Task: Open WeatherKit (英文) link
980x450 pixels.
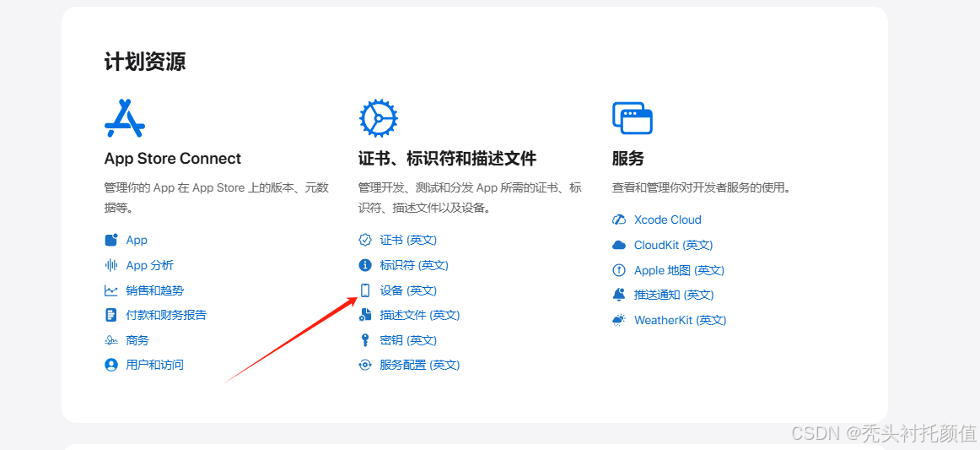Action: [680, 320]
